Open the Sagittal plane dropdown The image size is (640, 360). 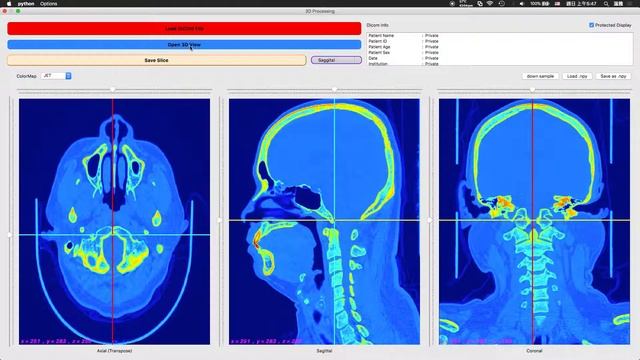(x=336, y=60)
